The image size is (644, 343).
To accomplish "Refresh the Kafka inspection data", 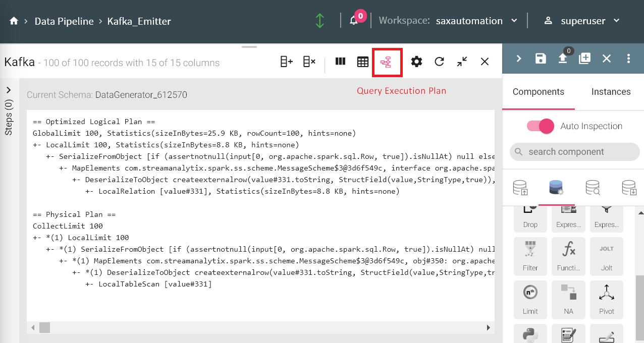I will (439, 62).
